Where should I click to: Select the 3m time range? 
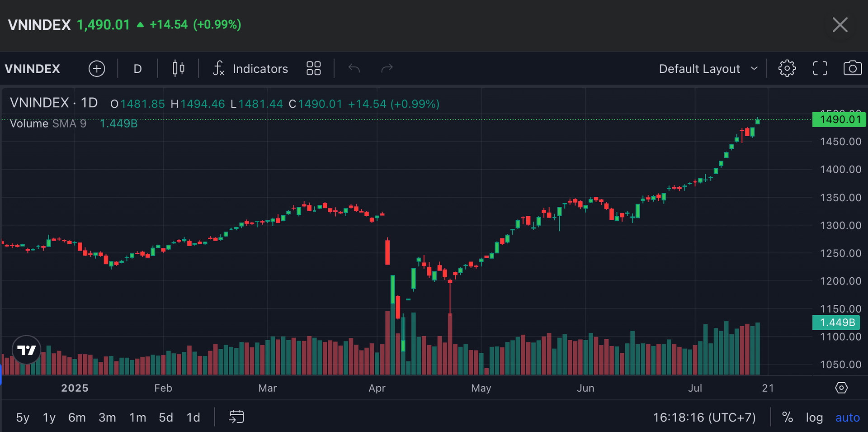point(107,418)
